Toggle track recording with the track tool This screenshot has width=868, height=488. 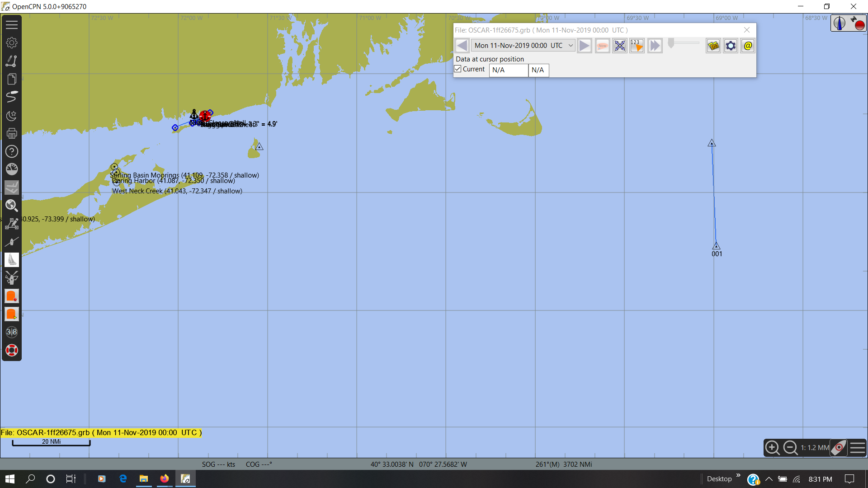pos(12,97)
